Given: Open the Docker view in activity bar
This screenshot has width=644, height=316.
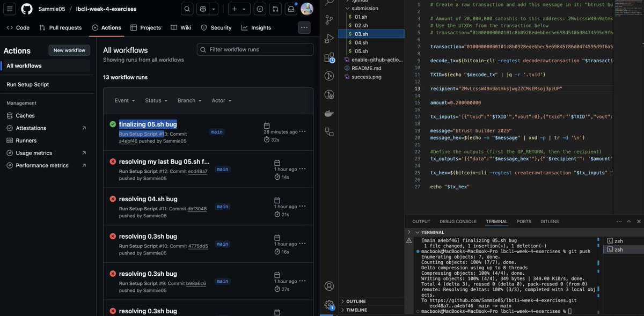Looking at the screenshot, I should coord(329,114).
